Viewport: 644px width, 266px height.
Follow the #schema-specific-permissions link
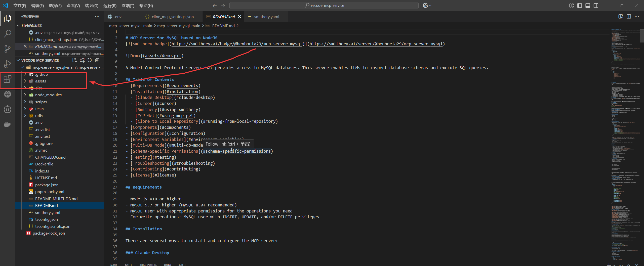[x=237, y=151]
